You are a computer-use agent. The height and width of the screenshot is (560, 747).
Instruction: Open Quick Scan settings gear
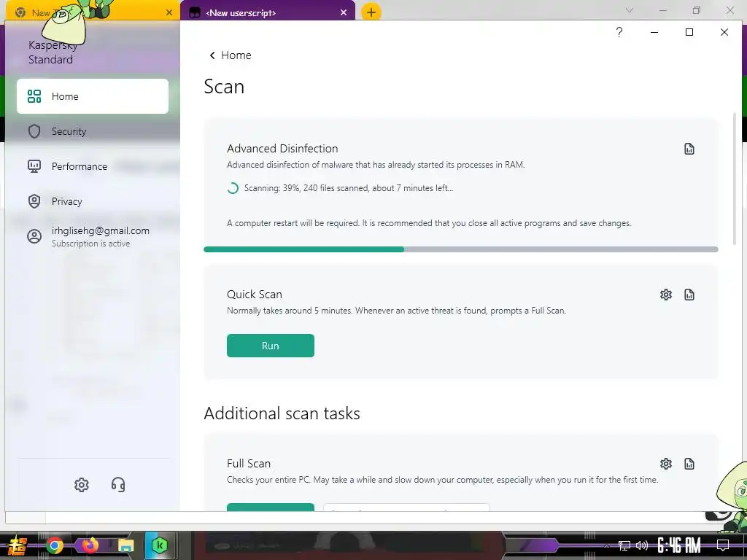(665, 295)
